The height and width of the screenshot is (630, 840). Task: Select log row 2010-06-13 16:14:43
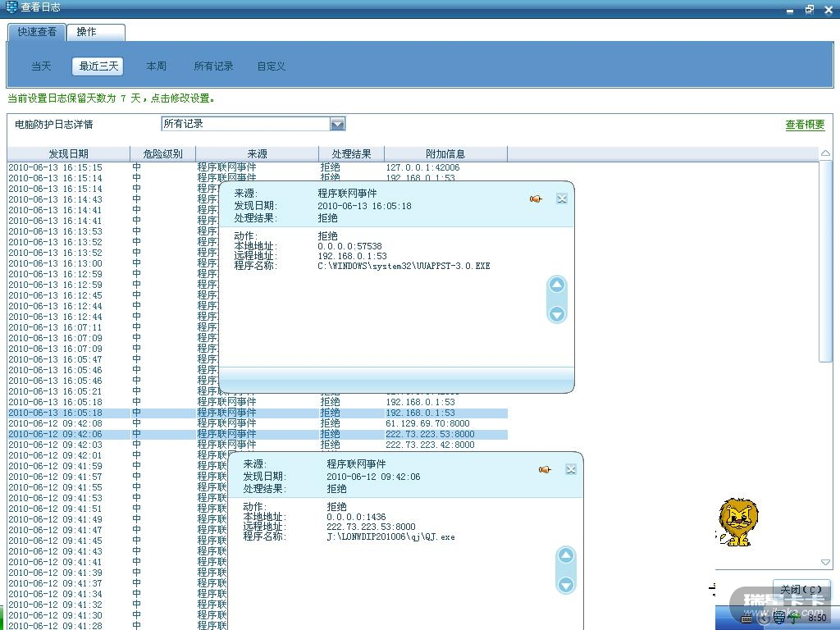click(113, 199)
